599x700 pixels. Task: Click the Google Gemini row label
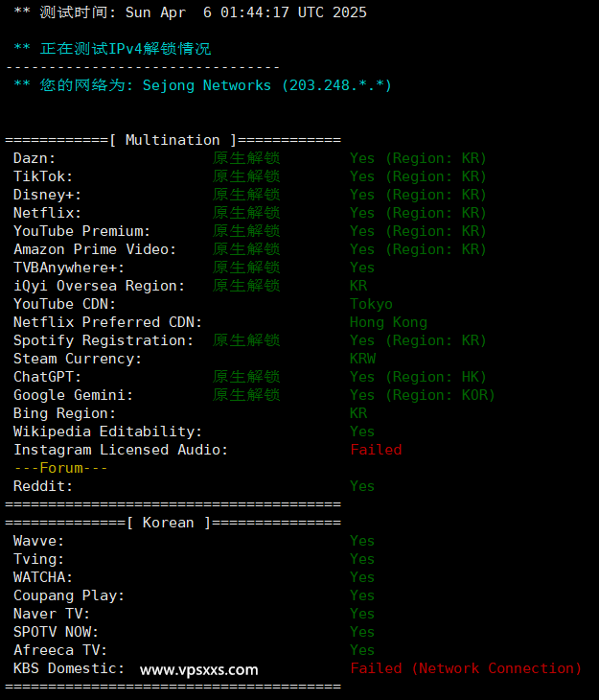click(73, 395)
